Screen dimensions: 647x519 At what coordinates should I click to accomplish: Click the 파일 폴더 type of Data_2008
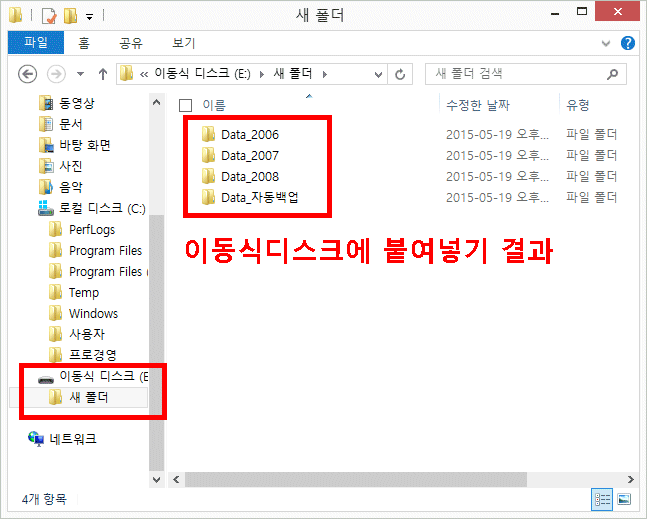[x=591, y=177]
